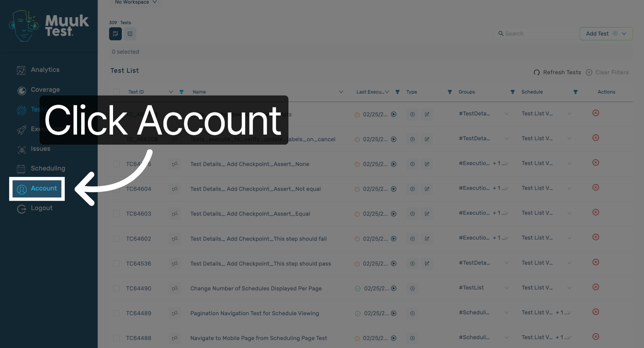Open the automation icon on TC64490's row
Viewport: 644px width, 348px height.
[412, 288]
